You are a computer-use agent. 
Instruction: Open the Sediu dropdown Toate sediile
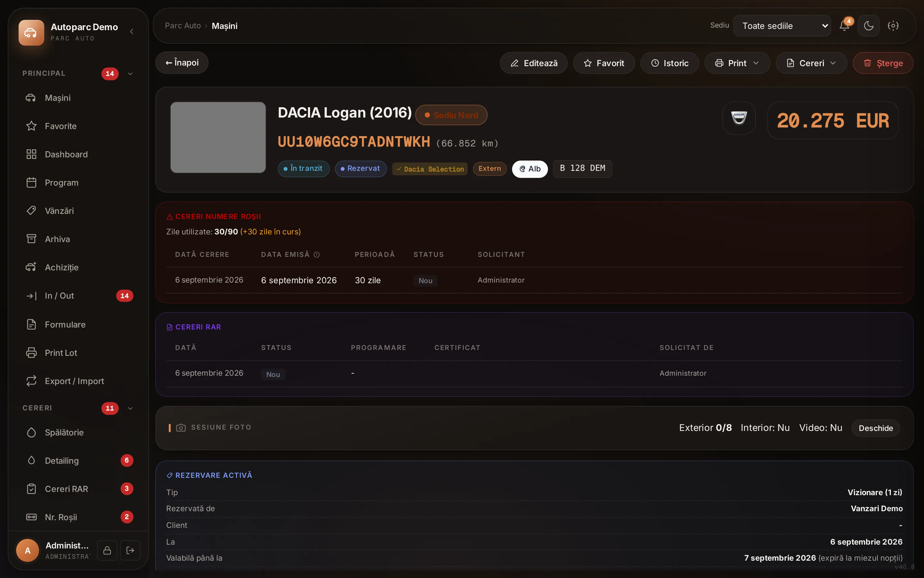[782, 26]
